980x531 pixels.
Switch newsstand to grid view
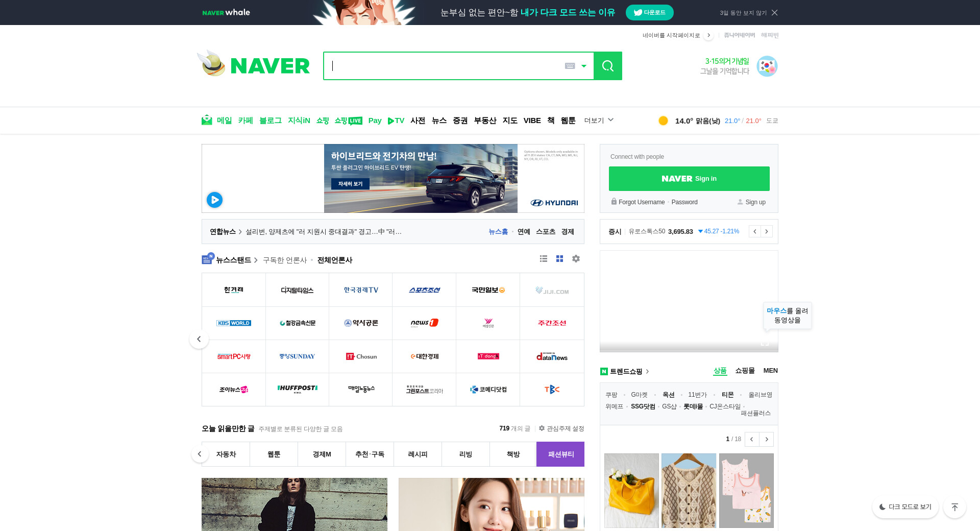coord(559,259)
